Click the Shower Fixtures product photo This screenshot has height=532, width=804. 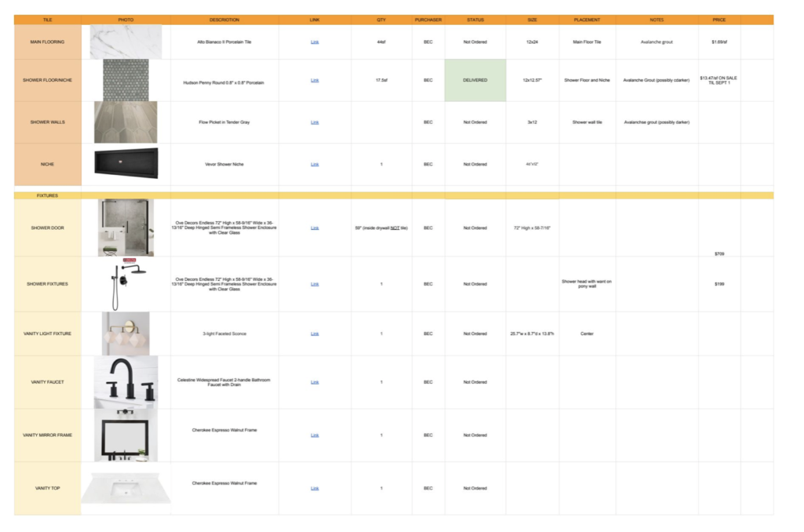126,282
